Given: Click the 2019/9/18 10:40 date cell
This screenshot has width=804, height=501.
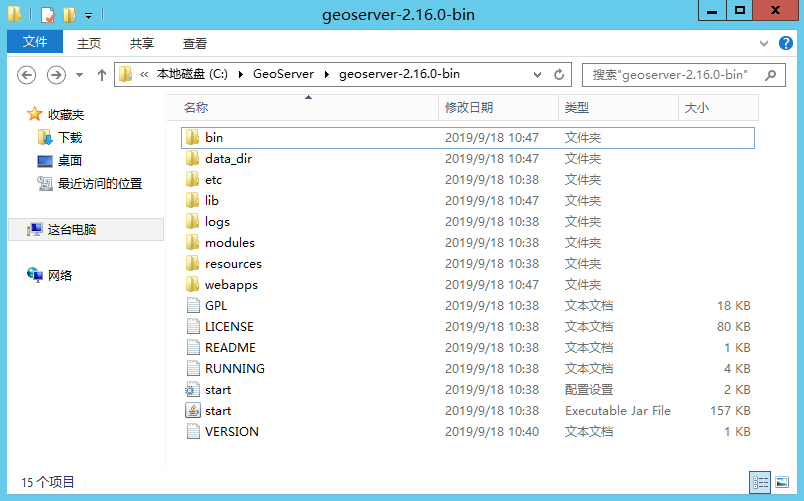Looking at the screenshot, I should click(492, 432).
